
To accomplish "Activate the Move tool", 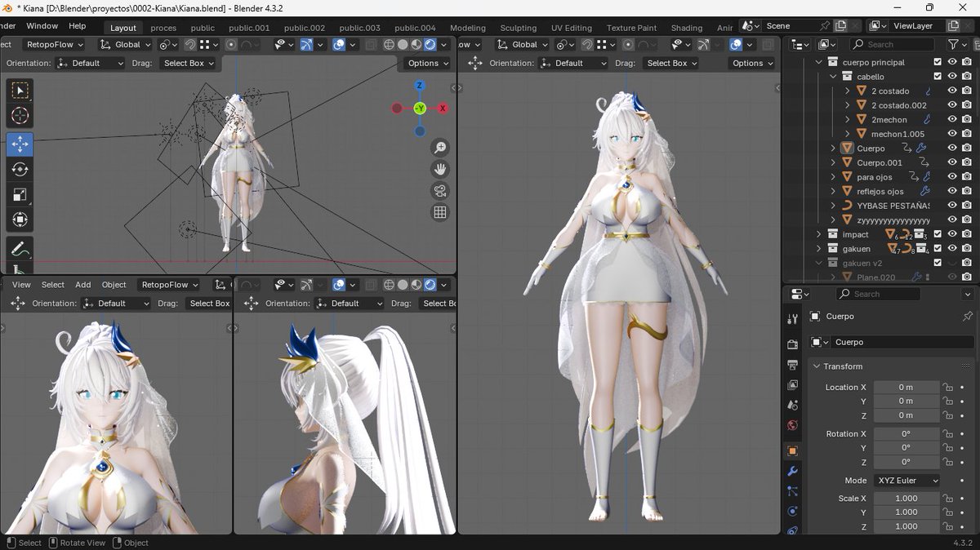I will point(20,144).
